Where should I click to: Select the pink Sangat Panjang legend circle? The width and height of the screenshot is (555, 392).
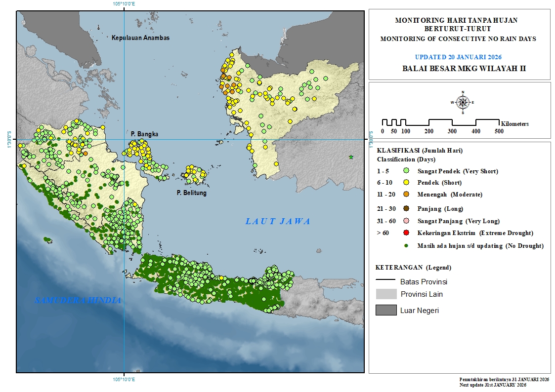pyautogui.click(x=407, y=221)
